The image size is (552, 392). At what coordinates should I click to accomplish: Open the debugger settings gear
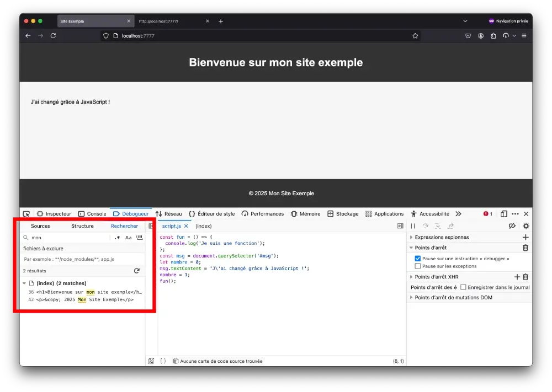[526, 226]
